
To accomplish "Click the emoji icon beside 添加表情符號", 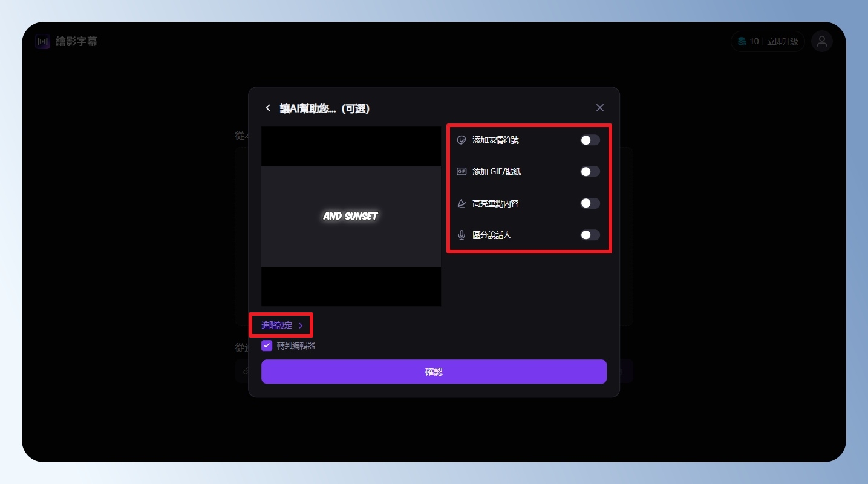I will (462, 140).
